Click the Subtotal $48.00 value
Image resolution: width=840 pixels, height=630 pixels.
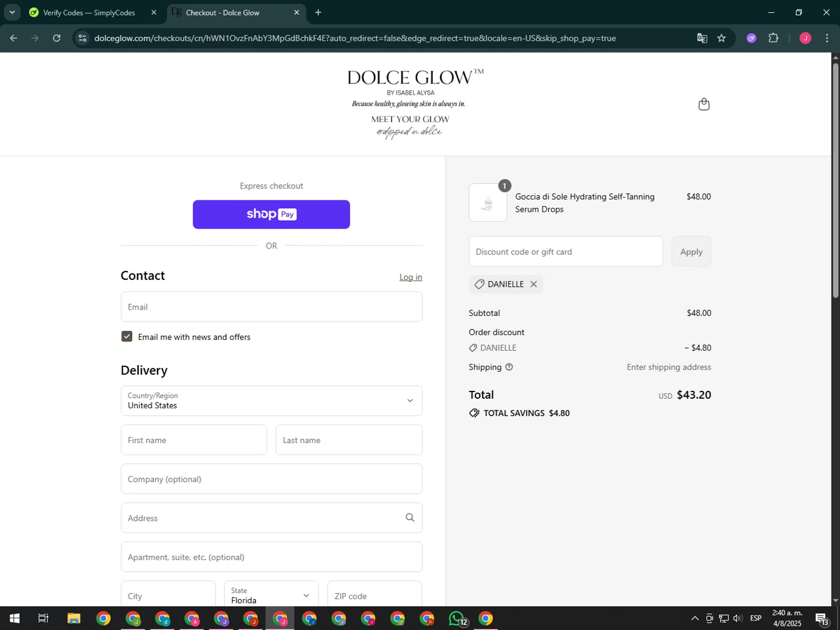pos(699,313)
